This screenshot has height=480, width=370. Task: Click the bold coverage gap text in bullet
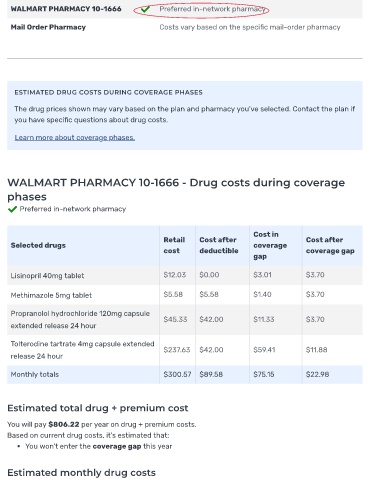[117, 446]
